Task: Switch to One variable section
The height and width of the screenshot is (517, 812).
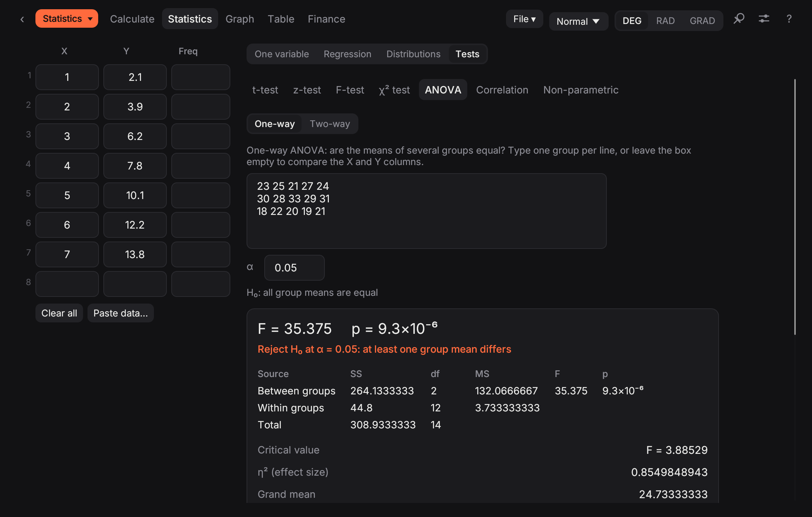Action: [x=282, y=54]
